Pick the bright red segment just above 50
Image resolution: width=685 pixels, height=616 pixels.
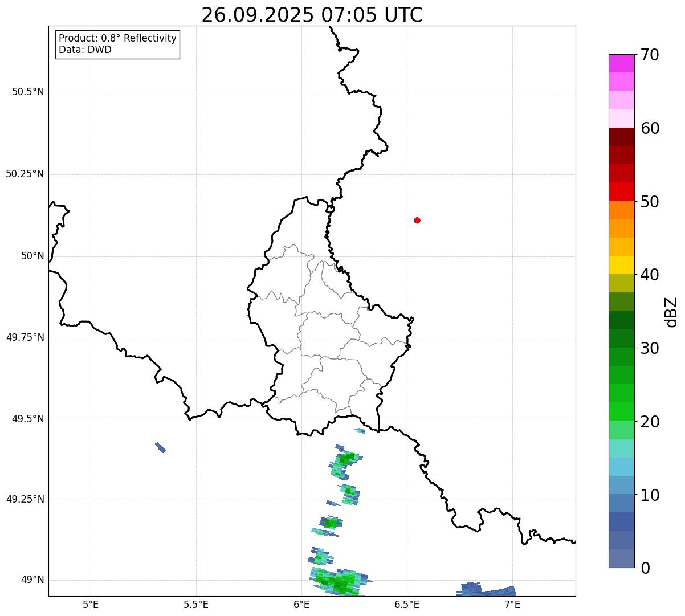621,192
